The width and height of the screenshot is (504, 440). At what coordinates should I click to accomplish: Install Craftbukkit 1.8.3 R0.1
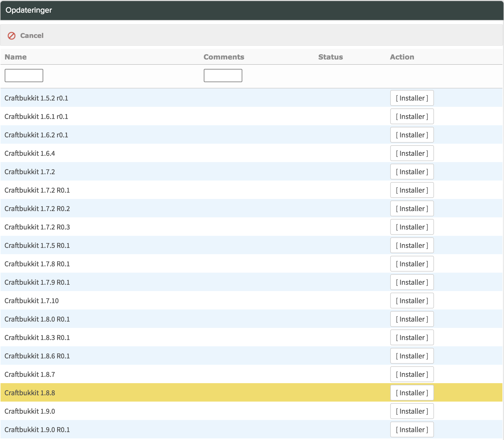click(x=412, y=337)
